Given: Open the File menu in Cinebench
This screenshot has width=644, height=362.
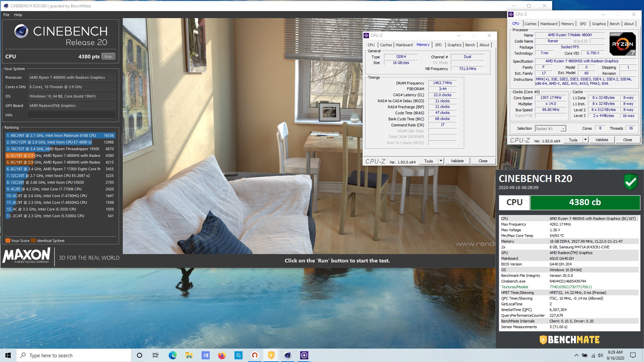Looking at the screenshot, I should 6,15.
